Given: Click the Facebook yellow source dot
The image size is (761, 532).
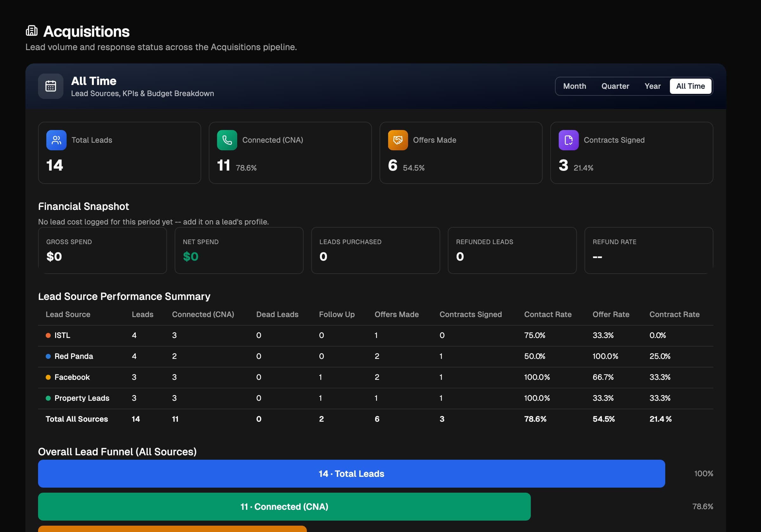Looking at the screenshot, I should (48, 377).
